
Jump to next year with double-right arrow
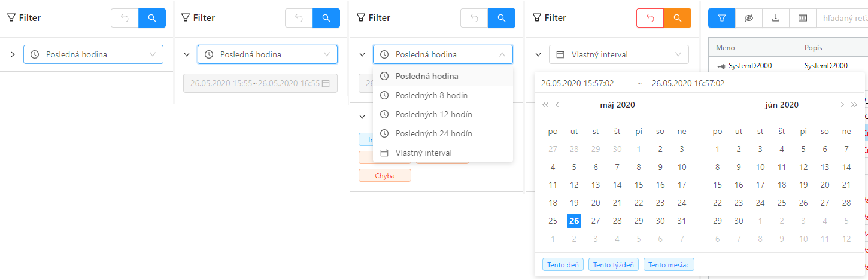pos(854,105)
